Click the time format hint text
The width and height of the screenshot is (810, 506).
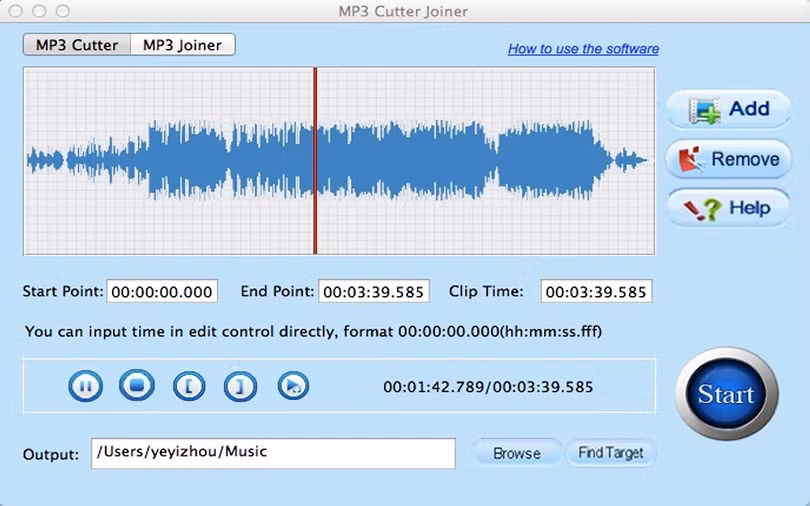[x=314, y=331]
